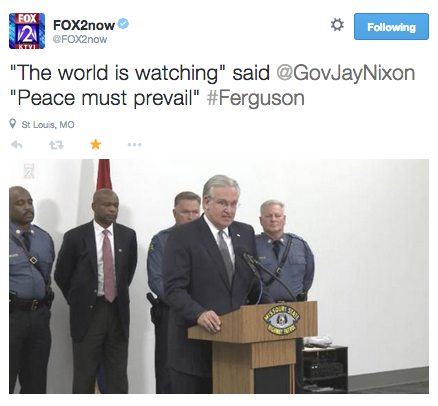Open the St Louis, MO location link
438x406 pixels.
pos(48,125)
